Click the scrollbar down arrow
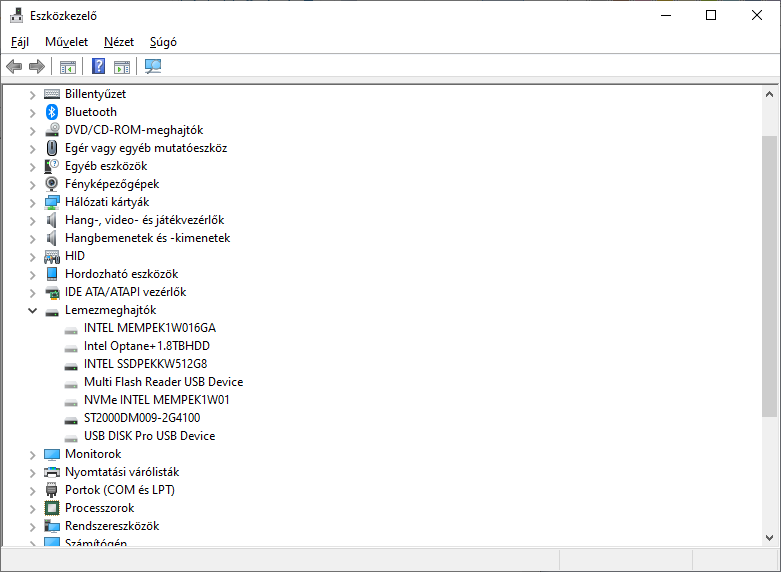 pos(770,538)
